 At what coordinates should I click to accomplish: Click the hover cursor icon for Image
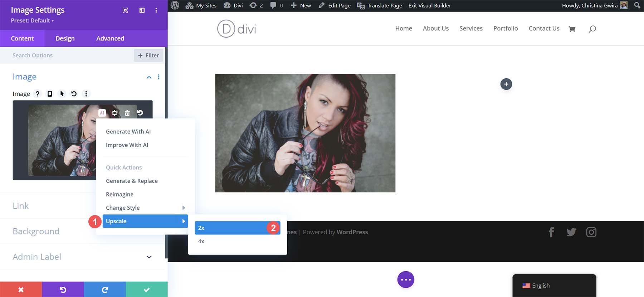pyautogui.click(x=62, y=94)
